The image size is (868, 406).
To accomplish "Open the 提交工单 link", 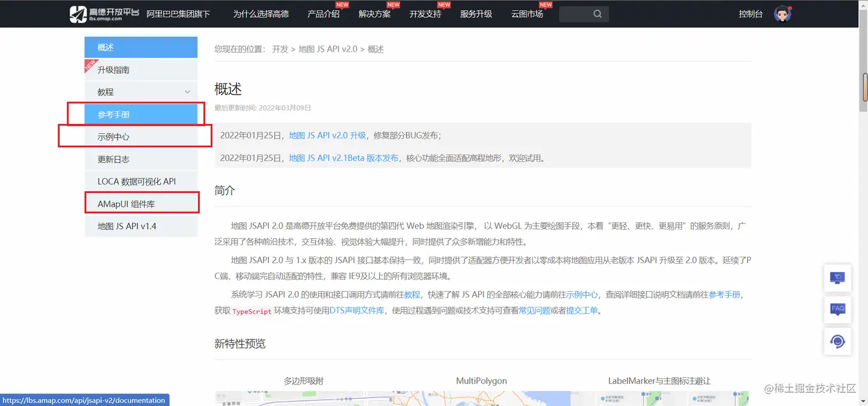I will coord(582,311).
